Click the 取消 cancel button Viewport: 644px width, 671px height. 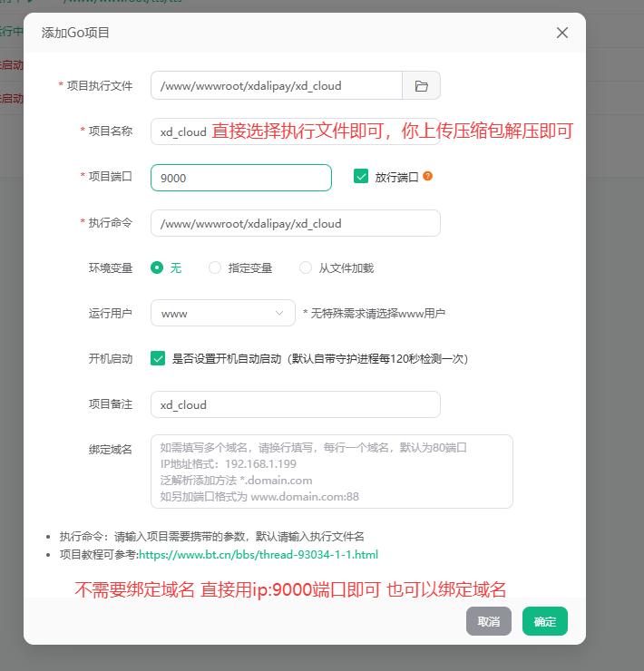[489, 621]
